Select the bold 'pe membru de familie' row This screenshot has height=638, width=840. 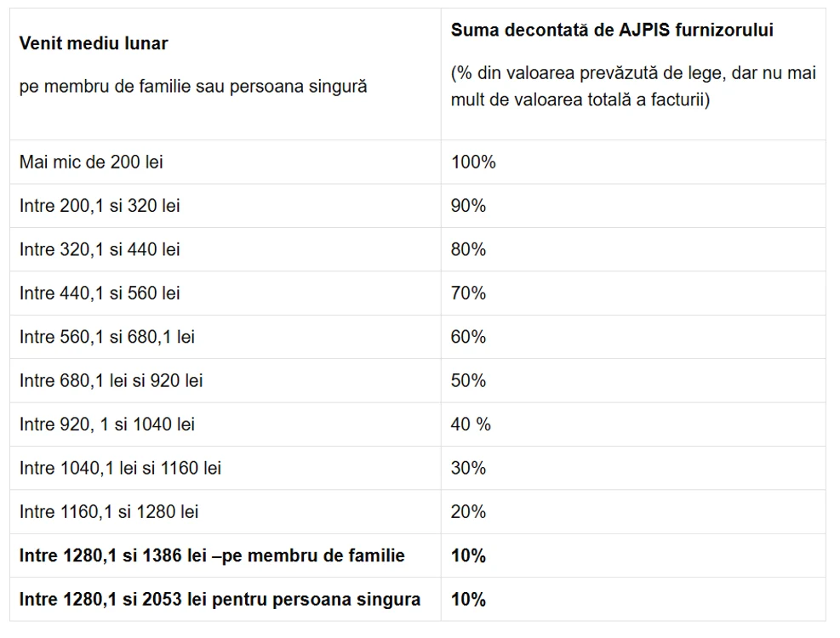point(418,555)
